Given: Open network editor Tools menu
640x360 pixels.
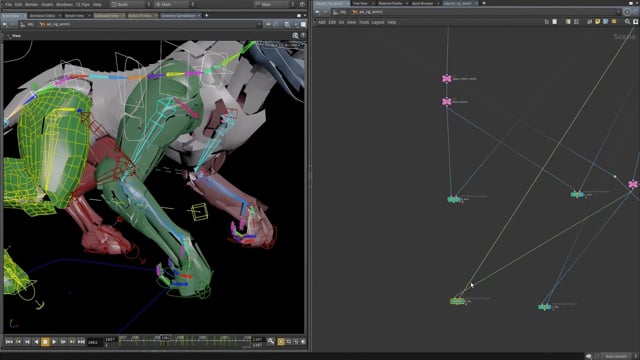Looking at the screenshot, I should pos(364,22).
